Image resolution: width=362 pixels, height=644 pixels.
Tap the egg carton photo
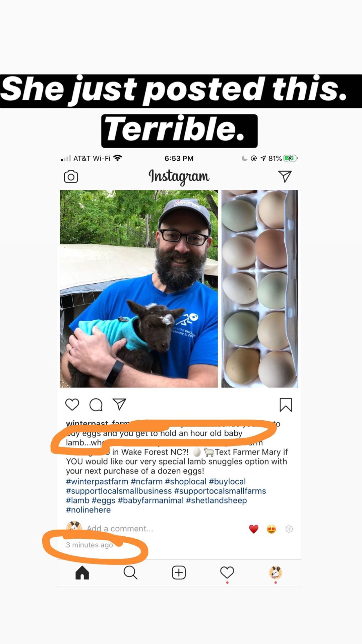click(x=260, y=289)
